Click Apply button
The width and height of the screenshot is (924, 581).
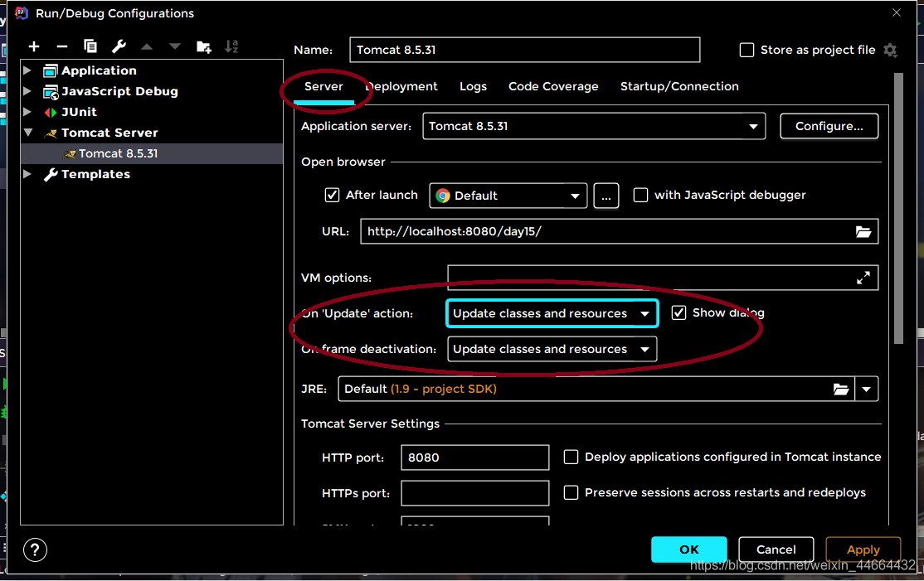click(863, 550)
